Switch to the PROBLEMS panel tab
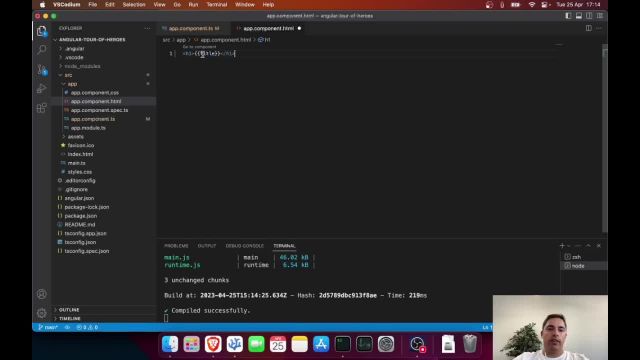 tap(176, 246)
